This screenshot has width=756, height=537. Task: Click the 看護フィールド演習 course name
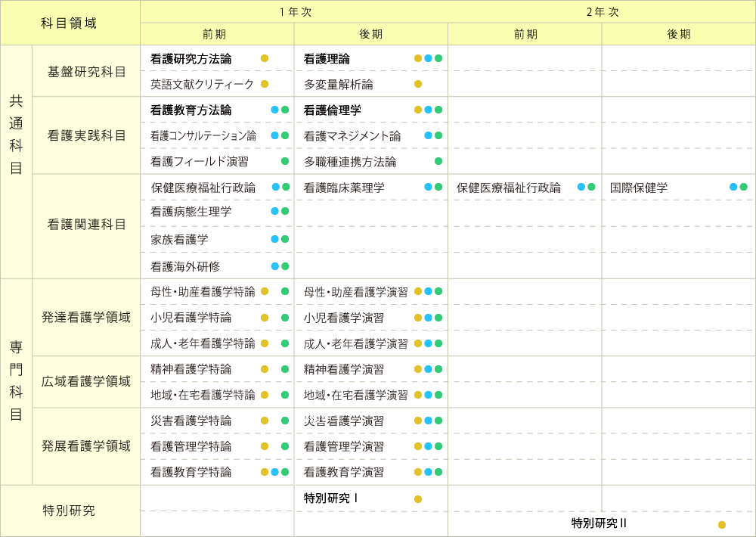pos(200,161)
